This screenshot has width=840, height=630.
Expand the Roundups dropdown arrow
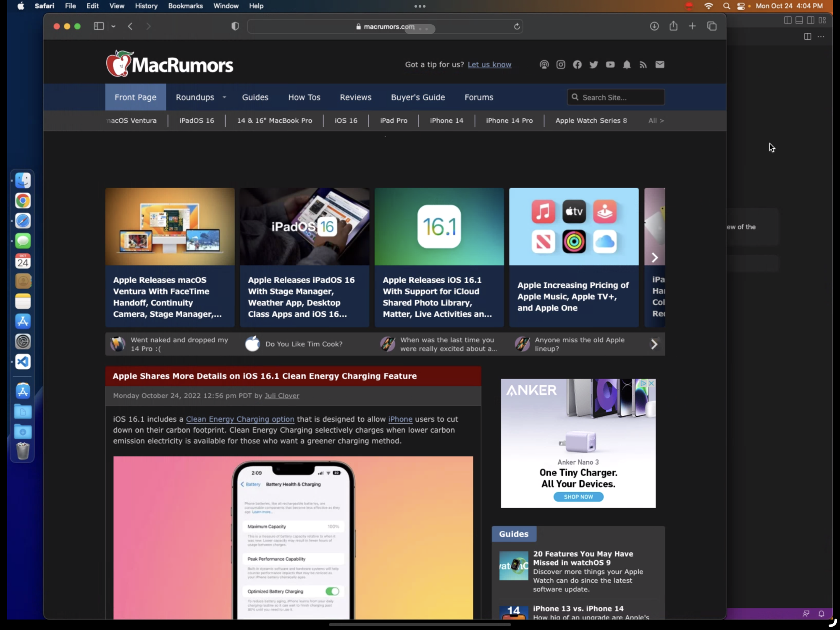[x=224, y=97]
